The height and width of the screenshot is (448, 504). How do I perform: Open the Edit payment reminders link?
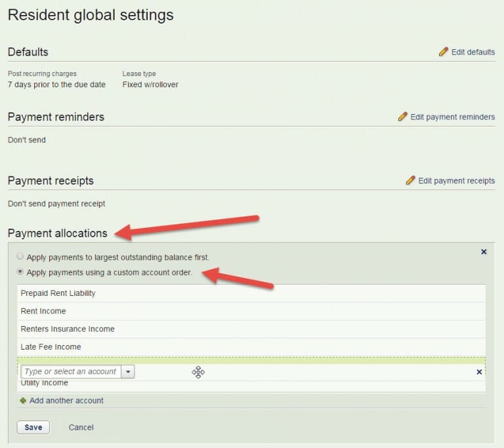pyautogui.click(x=452, y=117)
